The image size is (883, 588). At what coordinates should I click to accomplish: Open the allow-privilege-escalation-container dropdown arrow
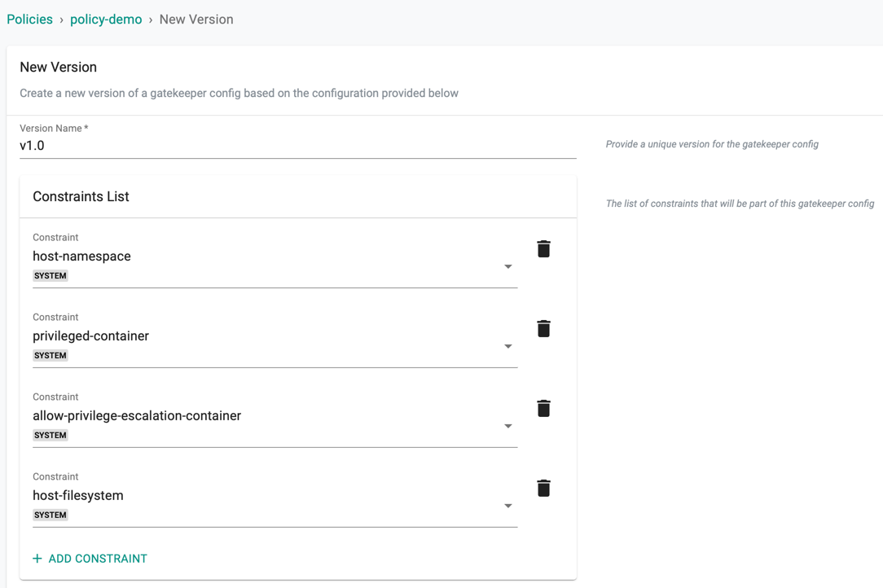(508, 427)
